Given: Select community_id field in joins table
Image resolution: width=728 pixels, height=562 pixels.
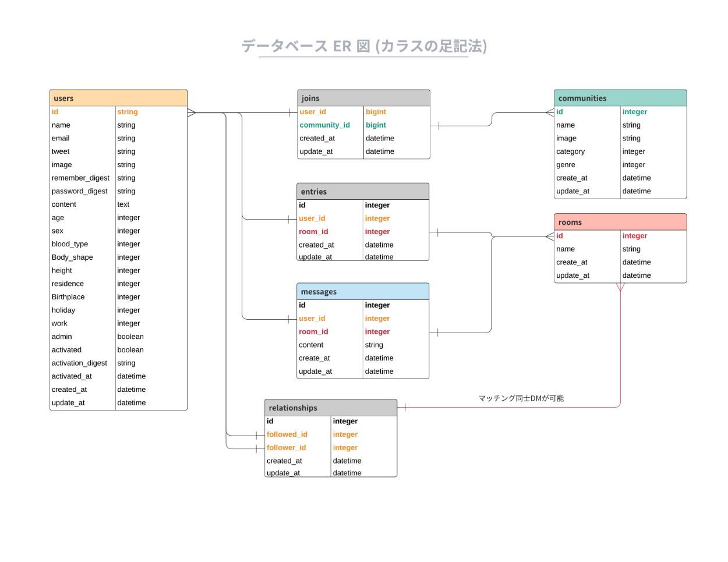Looking at the screenshot, I should pos(324,125).
